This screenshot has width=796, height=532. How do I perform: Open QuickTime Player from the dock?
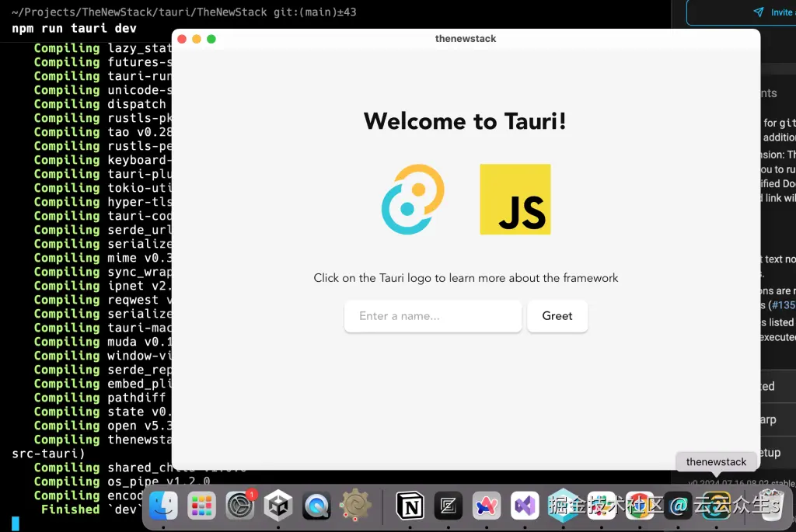[316, 506]
